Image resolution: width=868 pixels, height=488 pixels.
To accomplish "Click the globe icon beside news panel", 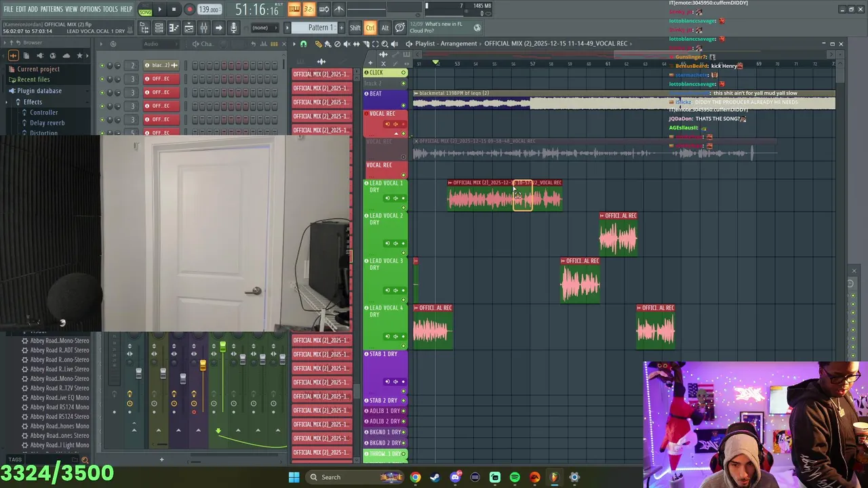I will click(477, 28).
